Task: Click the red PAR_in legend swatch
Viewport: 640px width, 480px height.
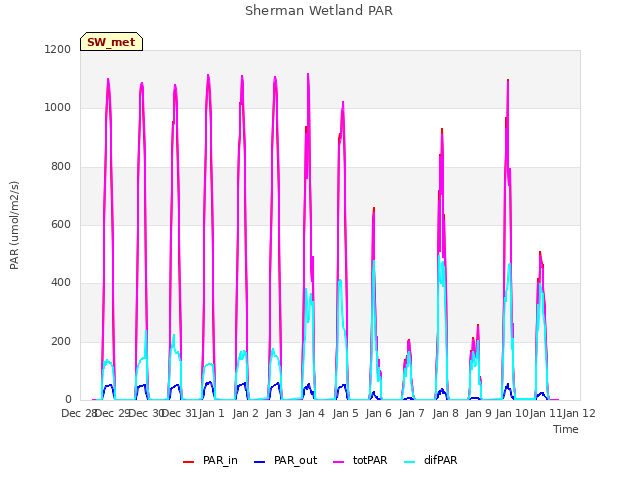Action: pyautogui.click(x=189, y=462)
